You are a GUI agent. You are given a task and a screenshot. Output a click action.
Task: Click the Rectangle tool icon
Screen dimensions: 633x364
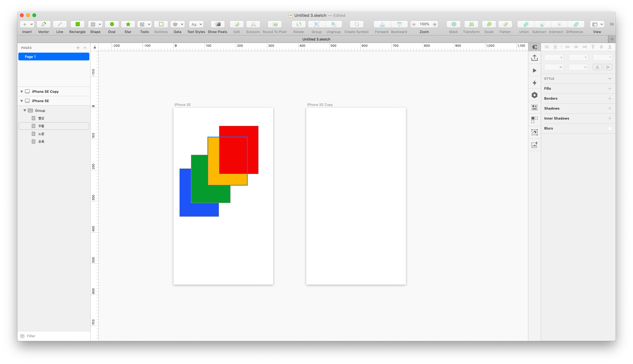click(x=78, y=24)
